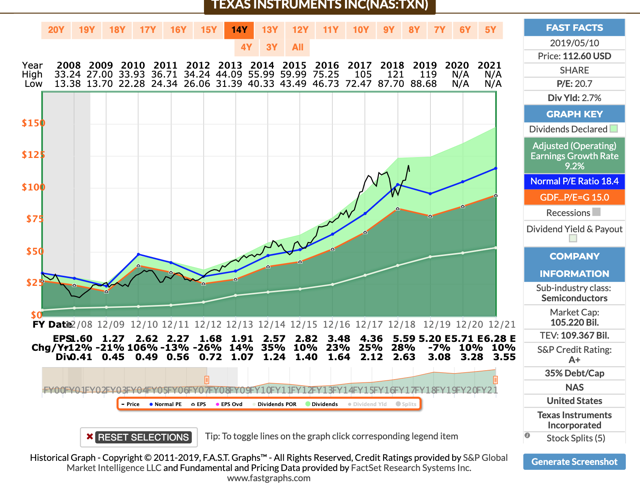The height and width of the screenshot is (484, 640).
Task: Click the red X icon on Reset Selections
Action: 89,436
